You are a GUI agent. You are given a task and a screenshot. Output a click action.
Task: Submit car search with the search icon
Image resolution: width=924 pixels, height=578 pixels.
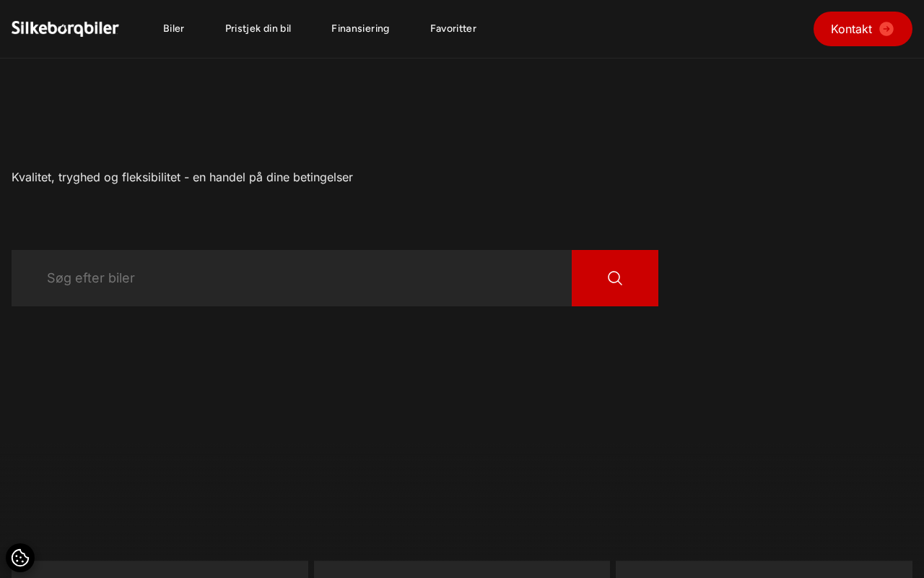click(x=615, y=278)
